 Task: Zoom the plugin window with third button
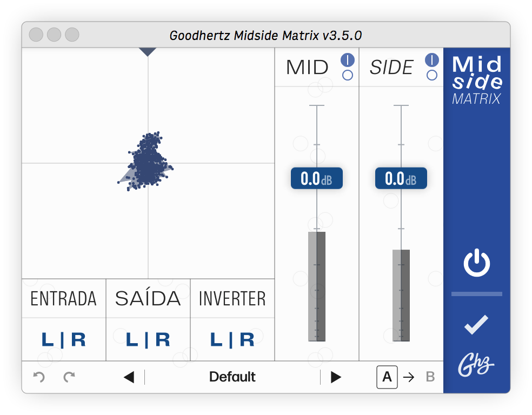click(72, 35)
